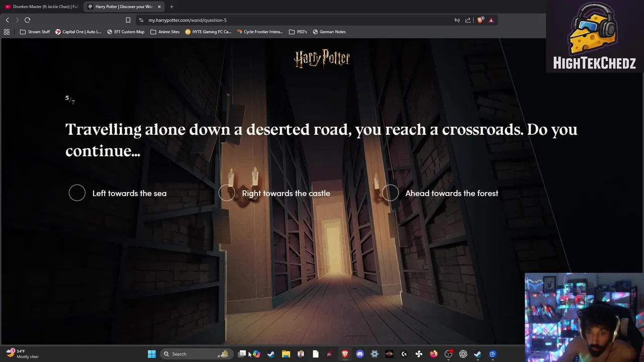This screenshot has height=362, width=644.
Task: Open Logitech G HUB from the taskbar
Action: click(x=404, y=354)
